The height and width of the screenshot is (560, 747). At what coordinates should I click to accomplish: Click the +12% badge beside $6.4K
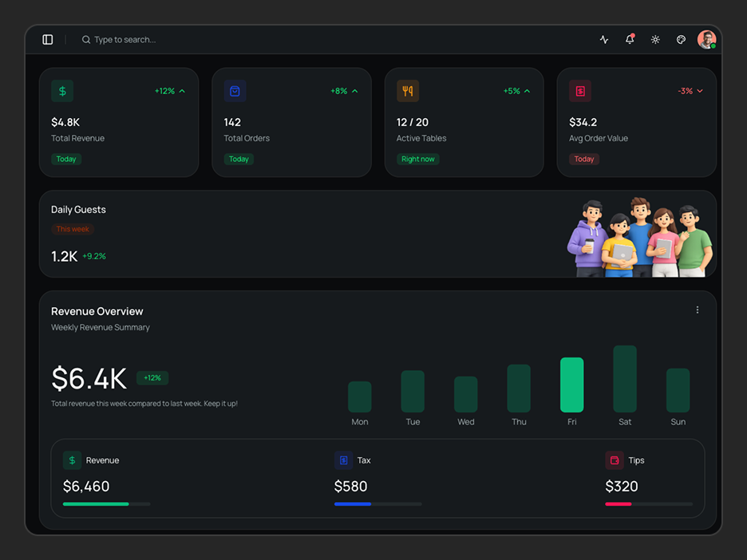[152, 378]
